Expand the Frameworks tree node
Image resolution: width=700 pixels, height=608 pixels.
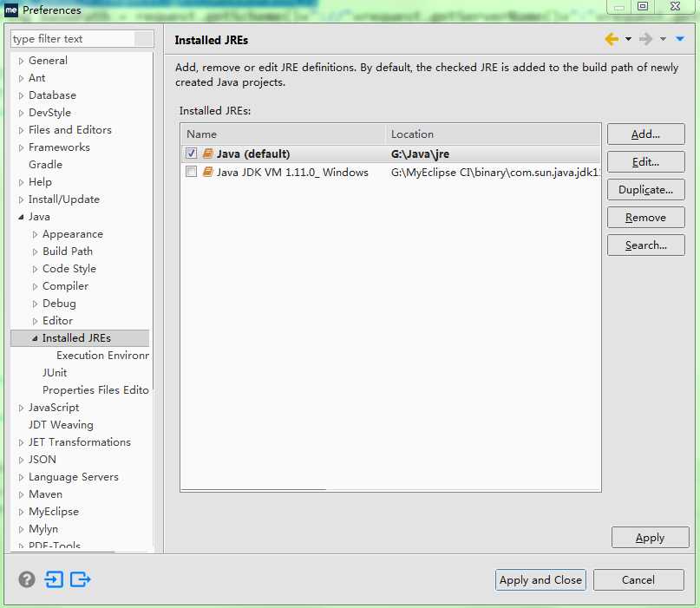point(21,147)
